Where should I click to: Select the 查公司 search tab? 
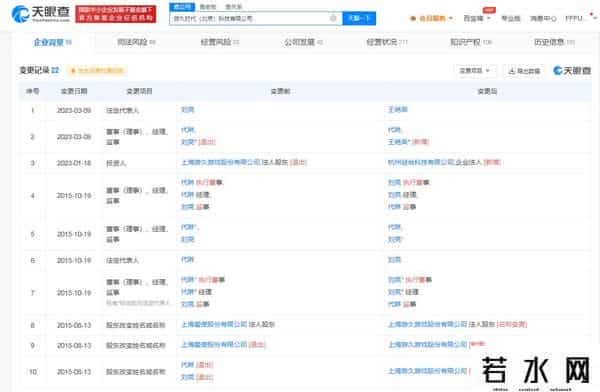click(x=182, y=7)
